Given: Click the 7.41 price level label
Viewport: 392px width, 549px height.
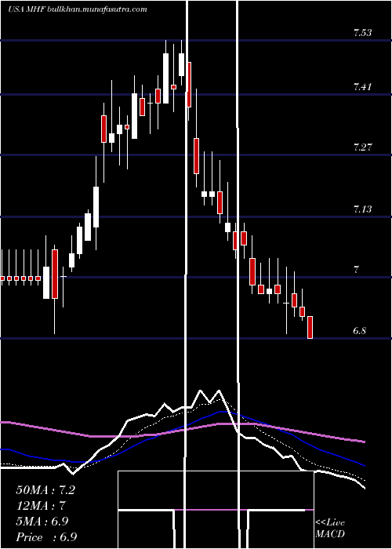Looking at the screenshot, I should pyautogui.click(x=362, y=87).
